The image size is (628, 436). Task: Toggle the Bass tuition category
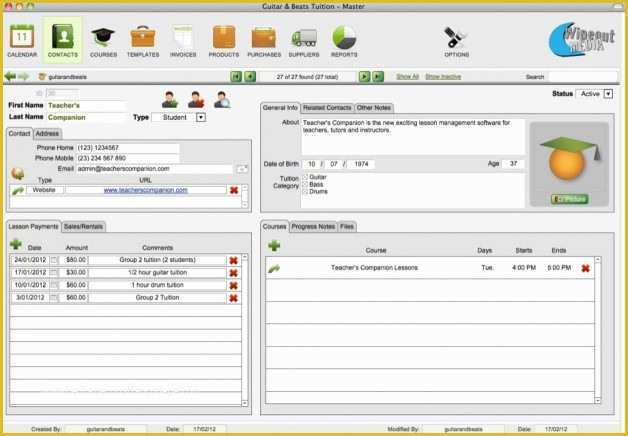[305, 184]
